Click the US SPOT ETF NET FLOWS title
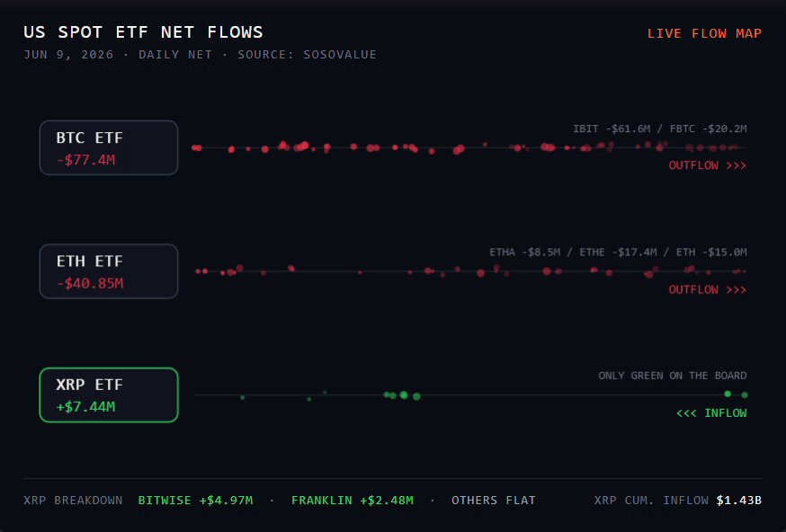Screen dimensions: 786x532 click(143, 32)
